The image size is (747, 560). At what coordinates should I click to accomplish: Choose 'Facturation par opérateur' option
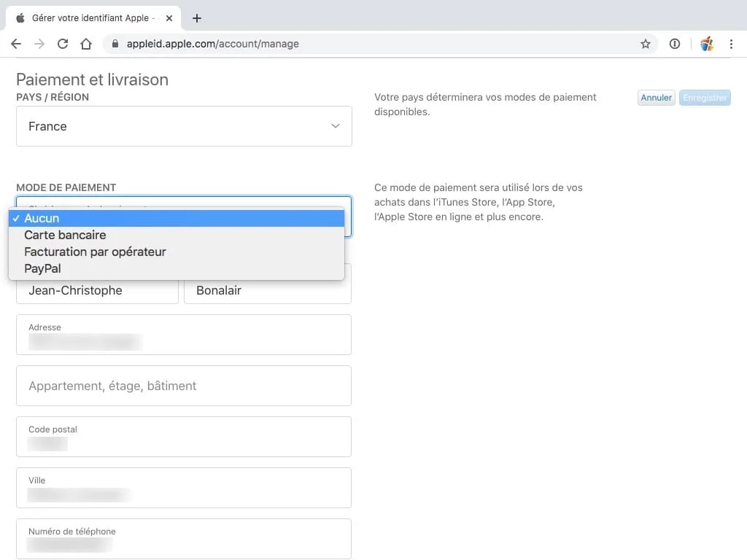pos(95,252)
